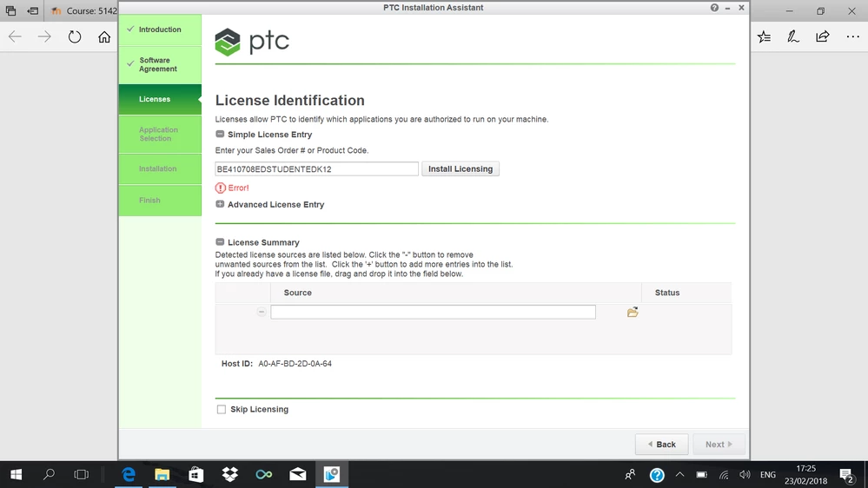Open Mail from the taskbar
This screenshot has height=488, width=868.
pos(298,474)
